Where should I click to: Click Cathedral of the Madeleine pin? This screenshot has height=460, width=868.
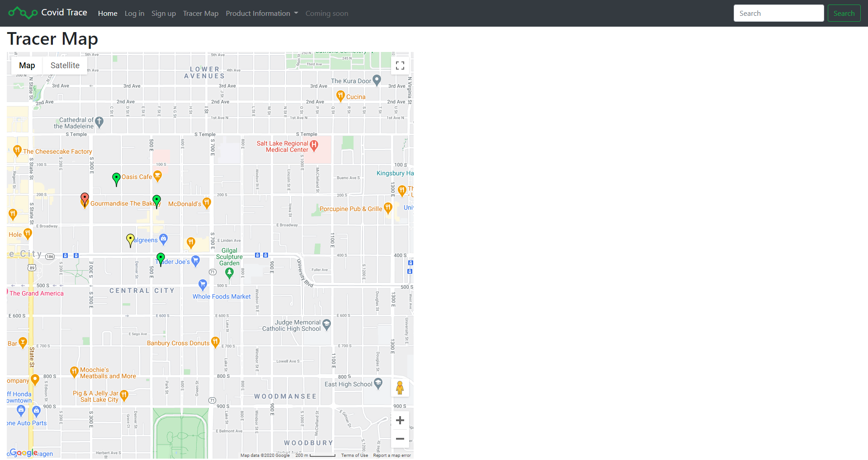[x=99, y=122]
